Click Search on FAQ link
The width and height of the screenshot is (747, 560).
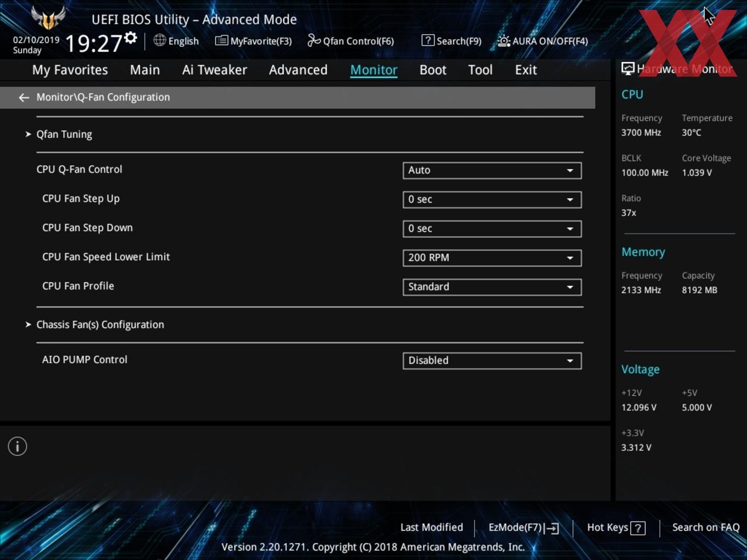(706, 528)
